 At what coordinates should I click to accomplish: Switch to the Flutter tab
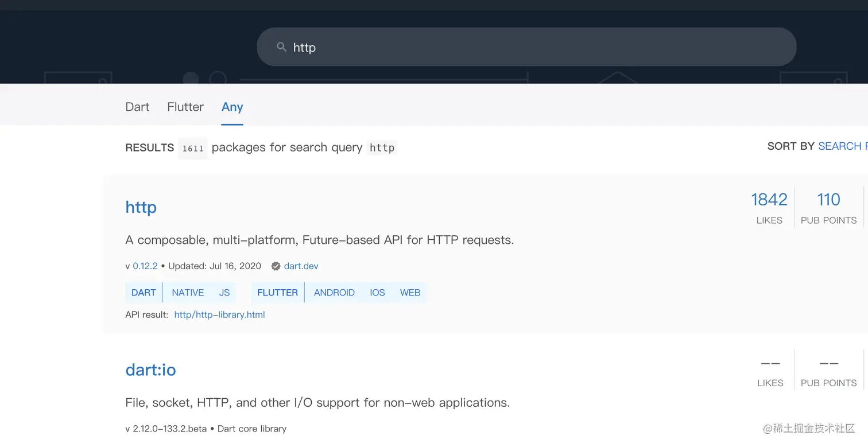point(185,107)
